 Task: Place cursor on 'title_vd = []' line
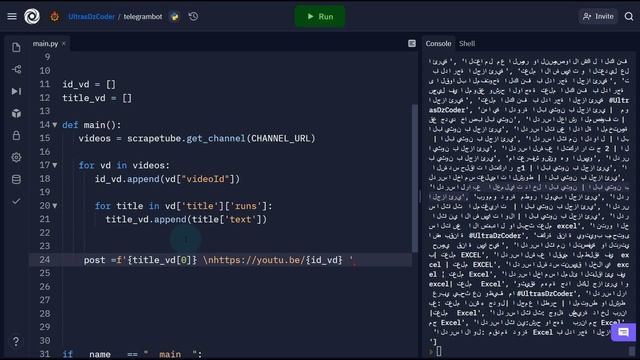click(97, 98)
